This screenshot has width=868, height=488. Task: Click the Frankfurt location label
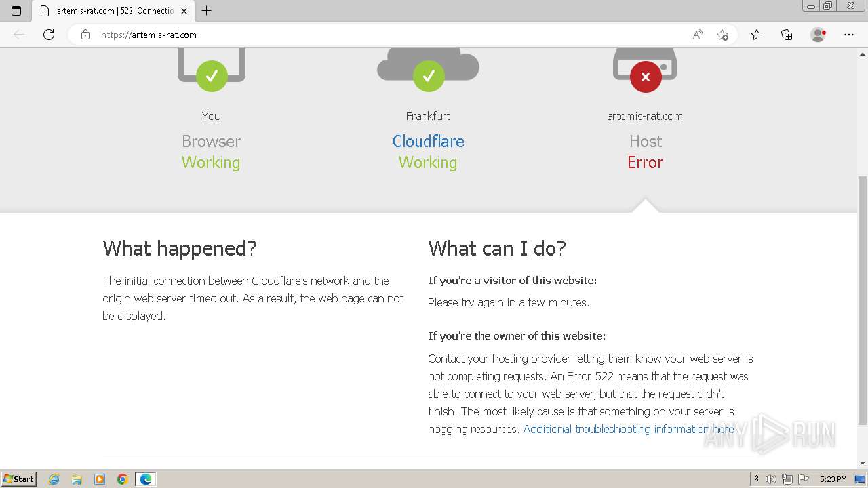[428, 116]
